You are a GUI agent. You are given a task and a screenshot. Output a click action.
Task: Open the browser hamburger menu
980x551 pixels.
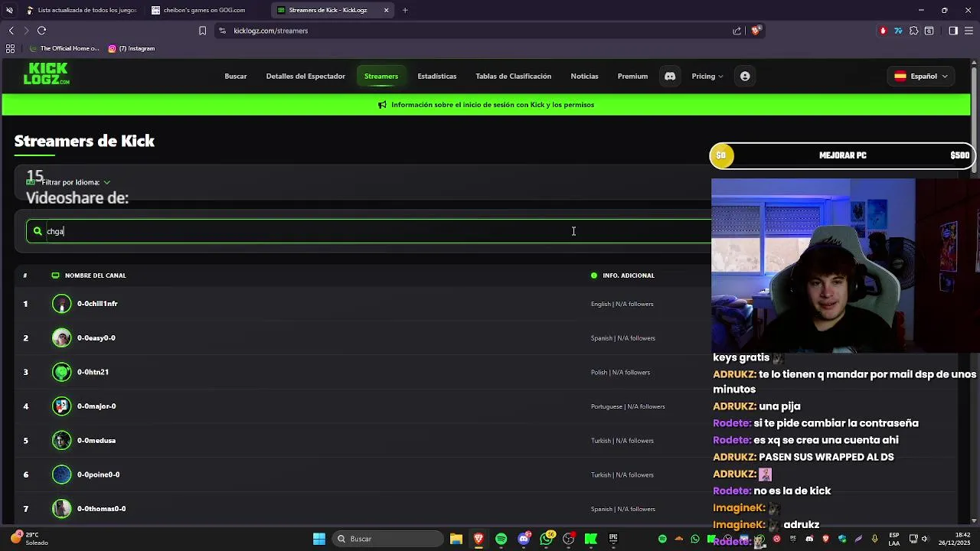[969, 31]
